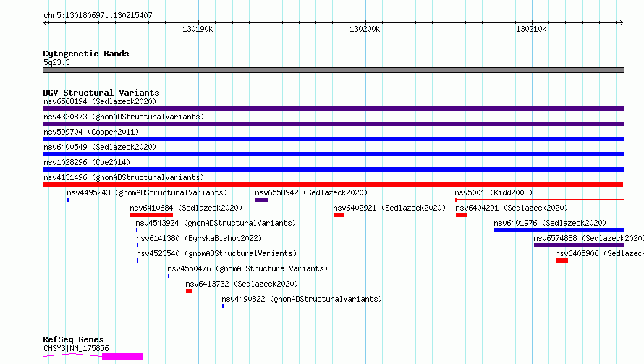Click small blue marker under nsv4495243
The width and height of the screenshot is (644, 364).
coord(68,200)
